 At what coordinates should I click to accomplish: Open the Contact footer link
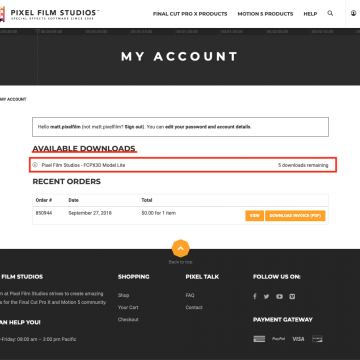pos(194,307)
